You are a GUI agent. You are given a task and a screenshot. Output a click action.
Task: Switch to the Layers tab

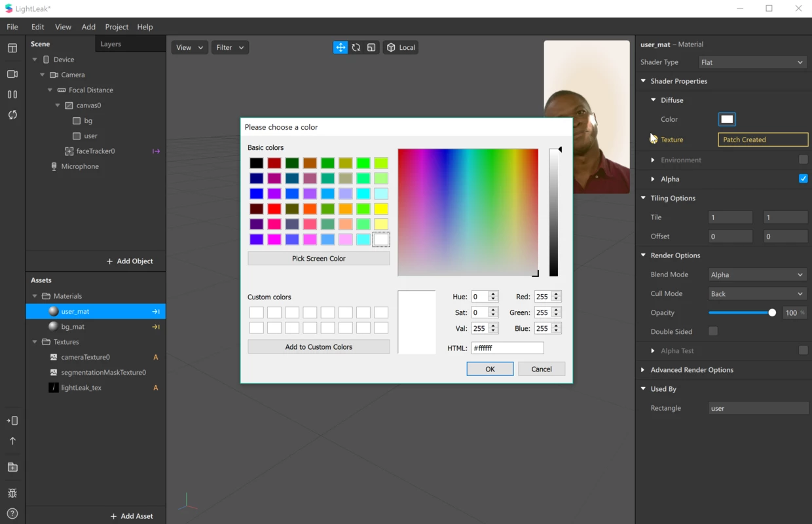click(x=111, y=44)
